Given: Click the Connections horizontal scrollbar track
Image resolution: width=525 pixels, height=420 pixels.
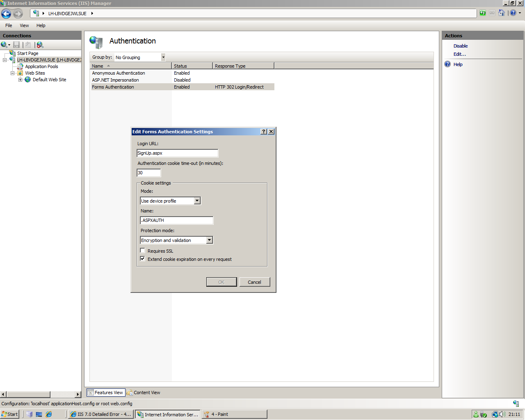Looking at the screenshot, I should [x=62, y=395].
